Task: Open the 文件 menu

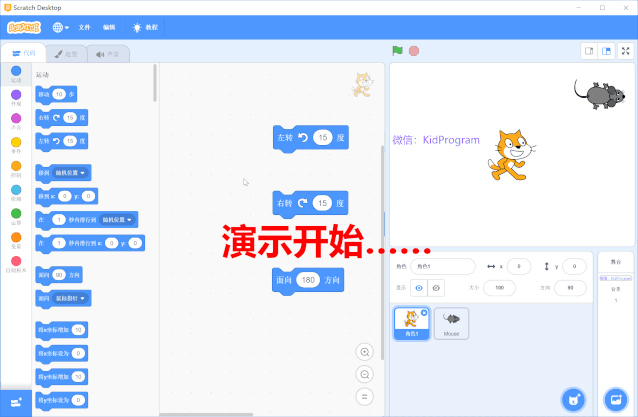Action: 85,27
